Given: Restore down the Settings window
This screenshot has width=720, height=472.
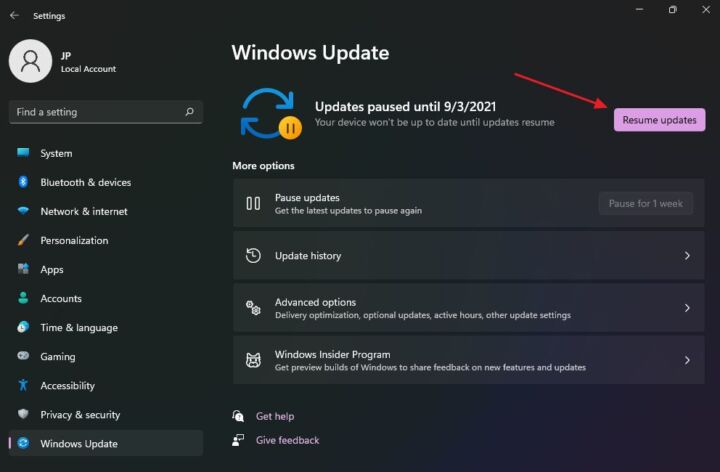Looking at the screenshot, I should [672, 10].
